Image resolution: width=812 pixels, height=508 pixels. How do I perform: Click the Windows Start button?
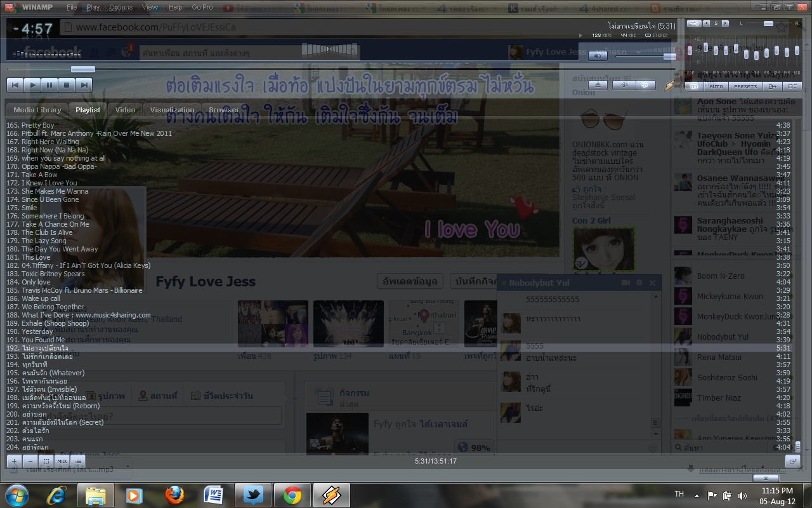point(16,495)
